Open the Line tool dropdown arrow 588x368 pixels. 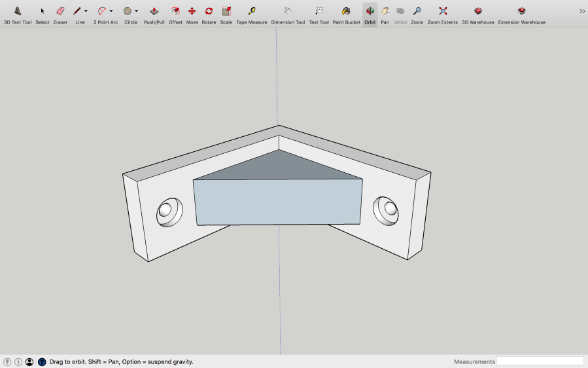point(86,11)
